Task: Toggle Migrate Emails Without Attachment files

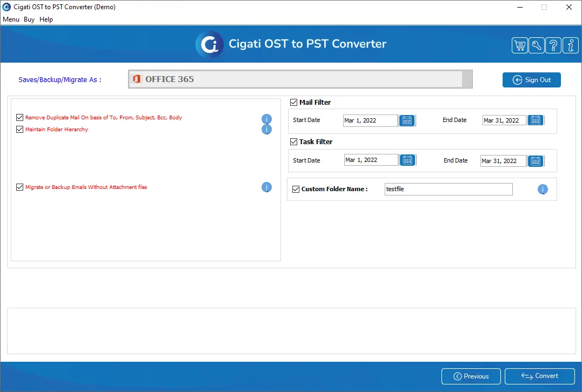Action: click(19, 187)
